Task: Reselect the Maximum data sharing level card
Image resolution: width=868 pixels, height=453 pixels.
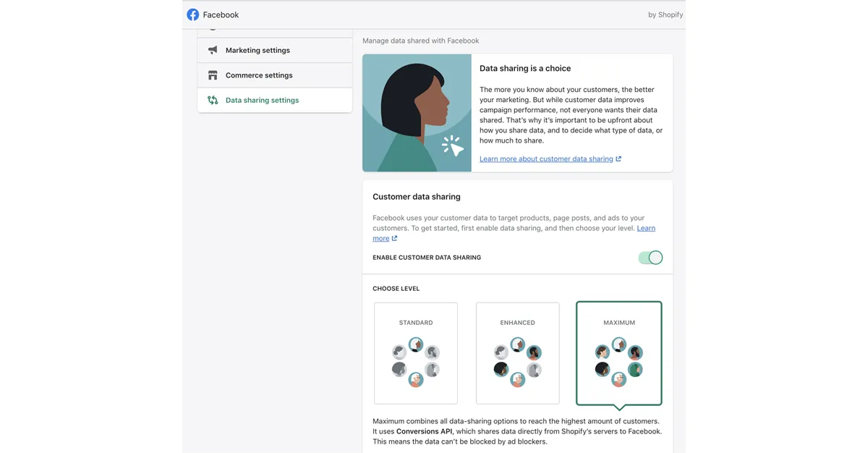Action: click(x=618, y=353)
